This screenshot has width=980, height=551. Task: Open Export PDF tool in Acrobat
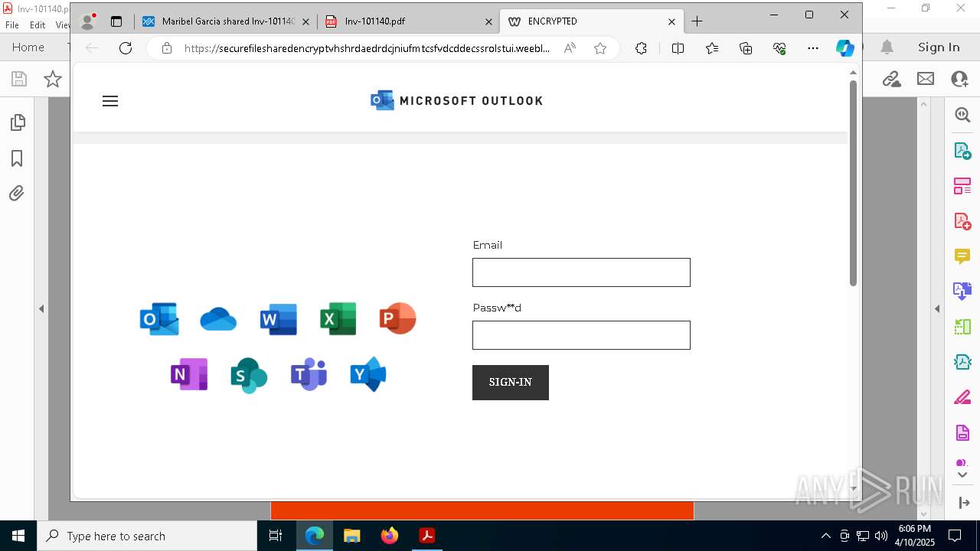pos(962,151)
